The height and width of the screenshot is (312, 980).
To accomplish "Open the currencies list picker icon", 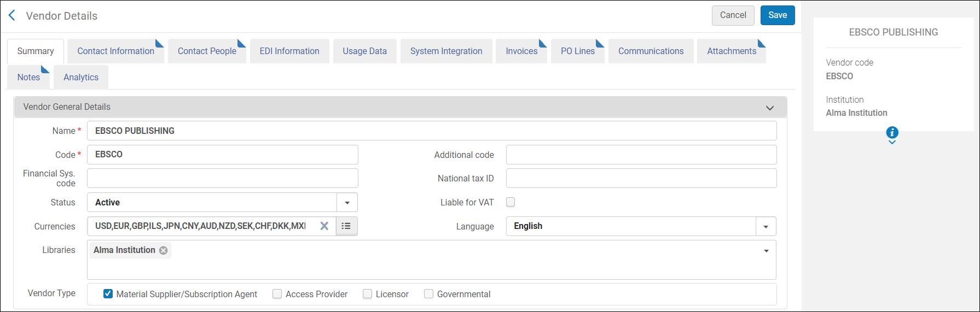I will 346,226.
